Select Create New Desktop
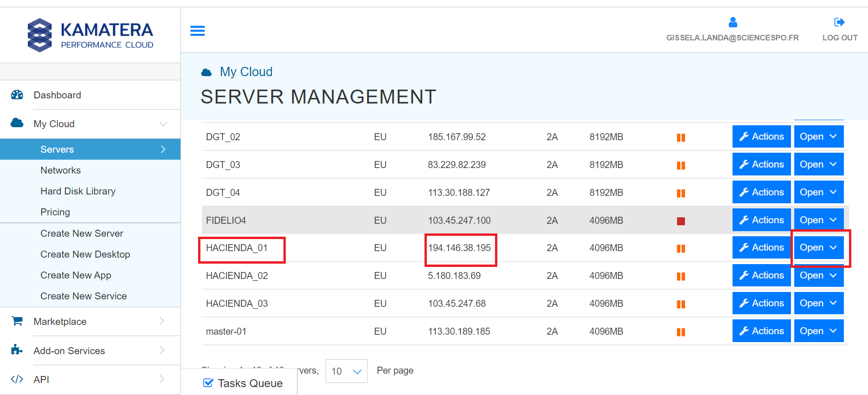The image size is (868, 395). point(85,254)
